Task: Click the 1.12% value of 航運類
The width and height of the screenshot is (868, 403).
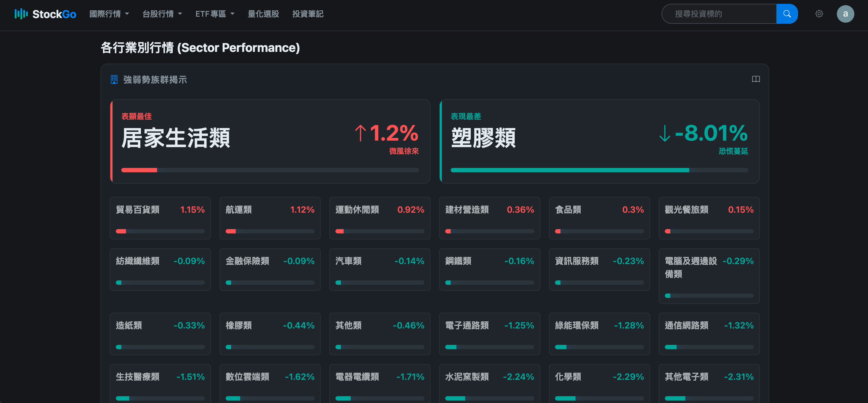Action: pos(302,210)
